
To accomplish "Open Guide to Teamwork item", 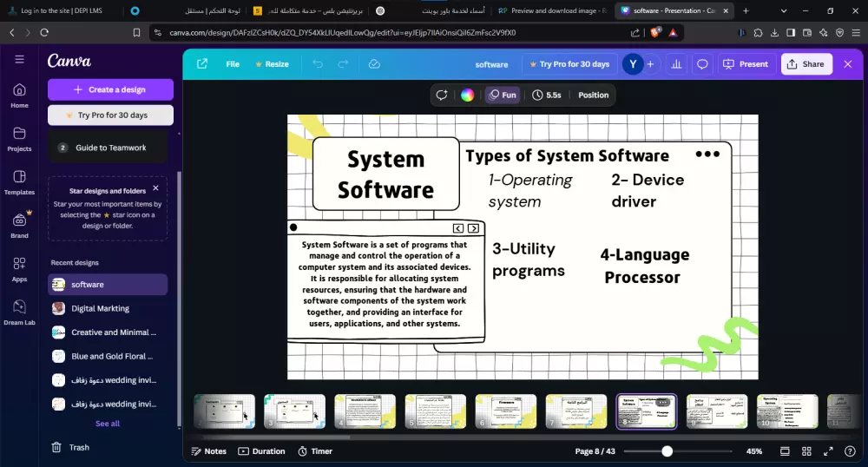I will click(108, 148).
